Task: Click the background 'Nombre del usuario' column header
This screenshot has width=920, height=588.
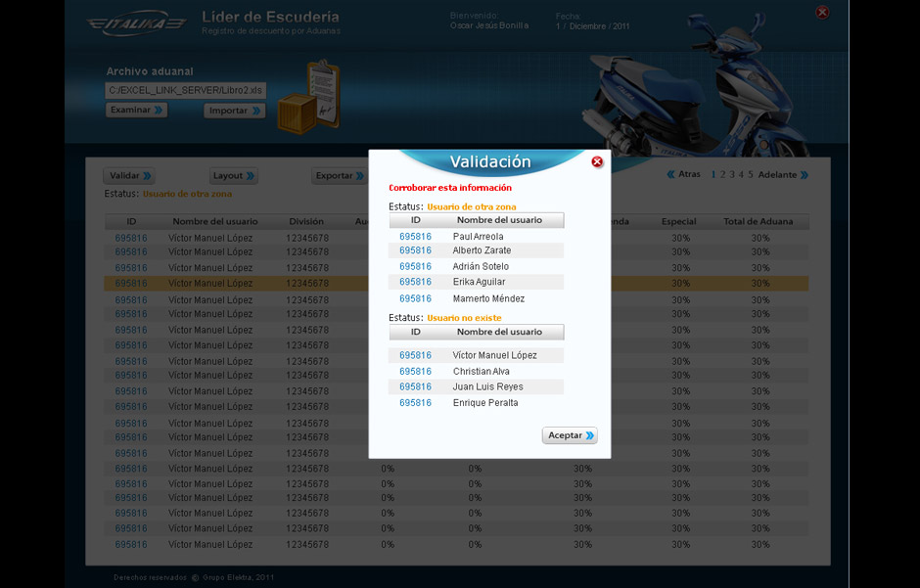Action: (215, 221)
